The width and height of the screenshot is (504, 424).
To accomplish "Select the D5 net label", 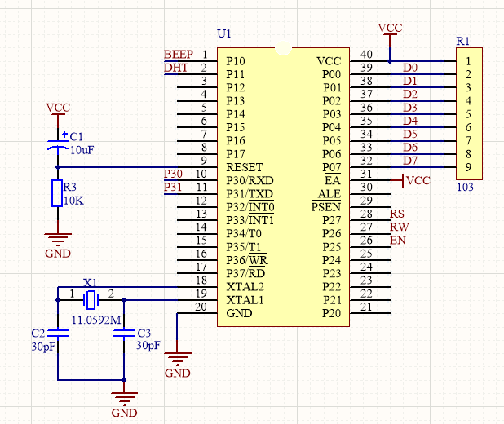I will (410, 134).
